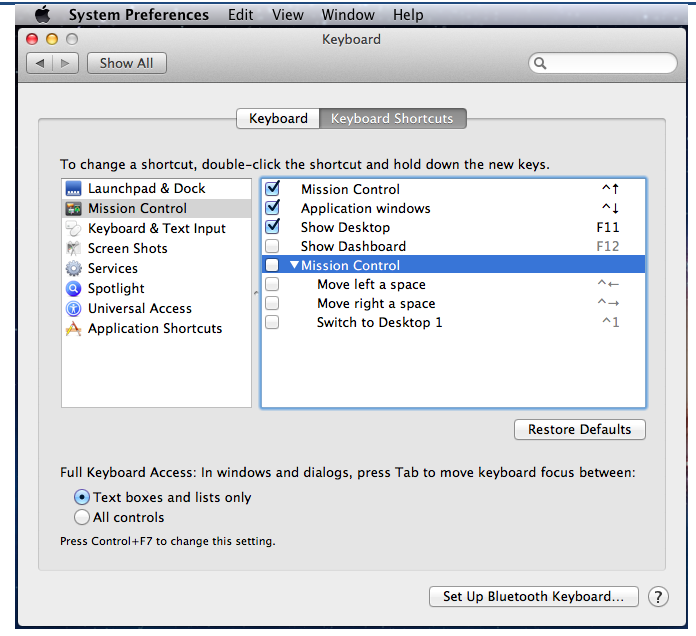Open the System Preferences menu

(138, 15)
